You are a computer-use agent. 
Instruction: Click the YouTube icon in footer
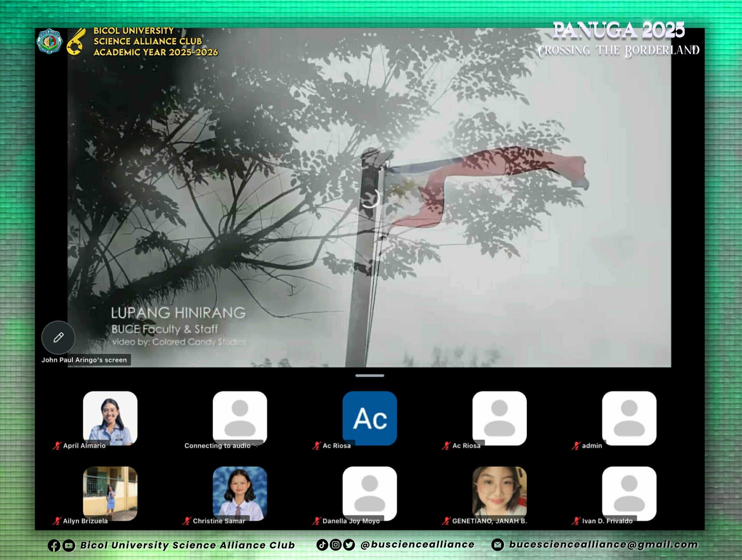(x=68, y=546)
